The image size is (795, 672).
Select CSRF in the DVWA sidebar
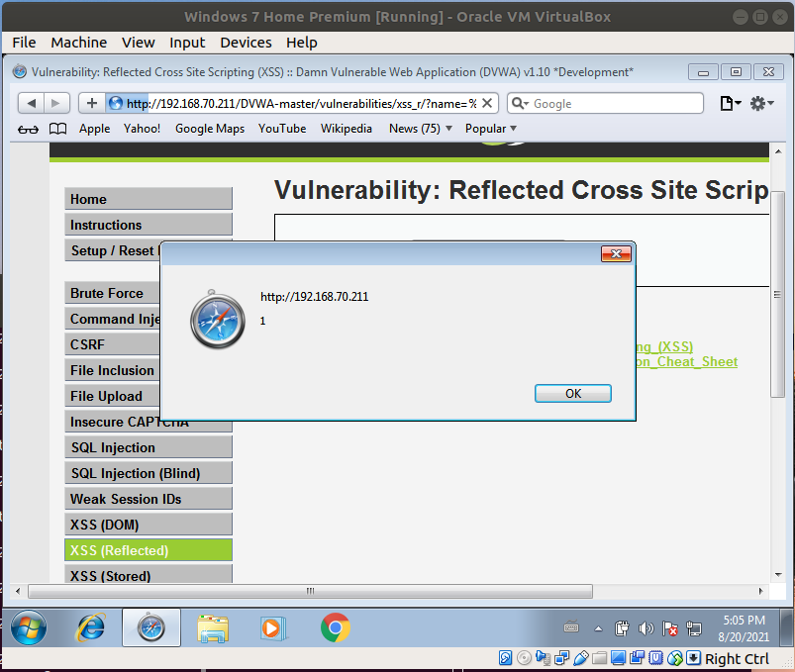click(x=113, y=344)
